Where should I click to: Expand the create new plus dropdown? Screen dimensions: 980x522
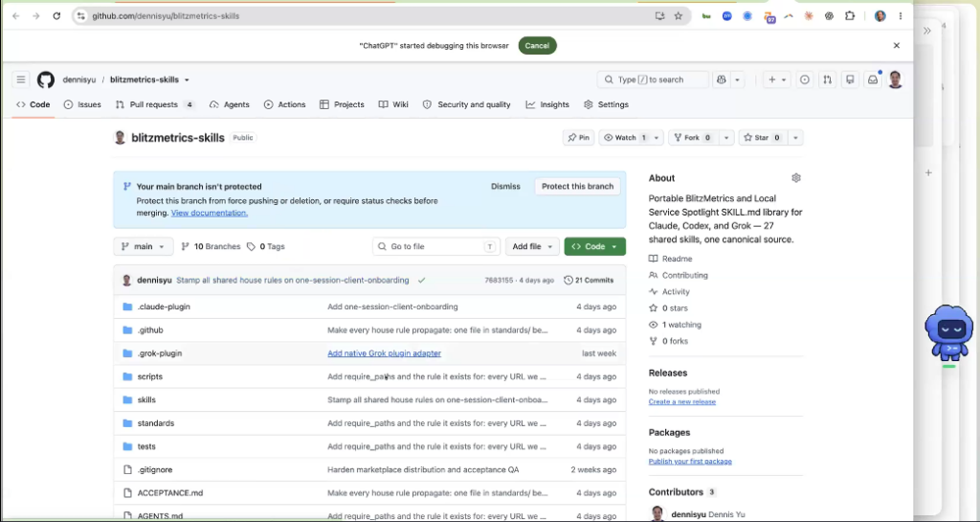coord(777,79)
